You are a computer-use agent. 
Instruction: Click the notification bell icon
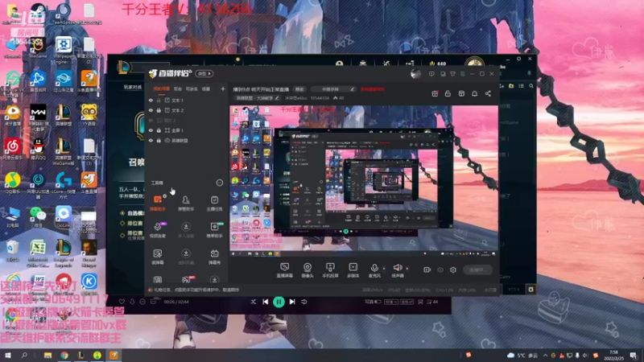point(474,93)
